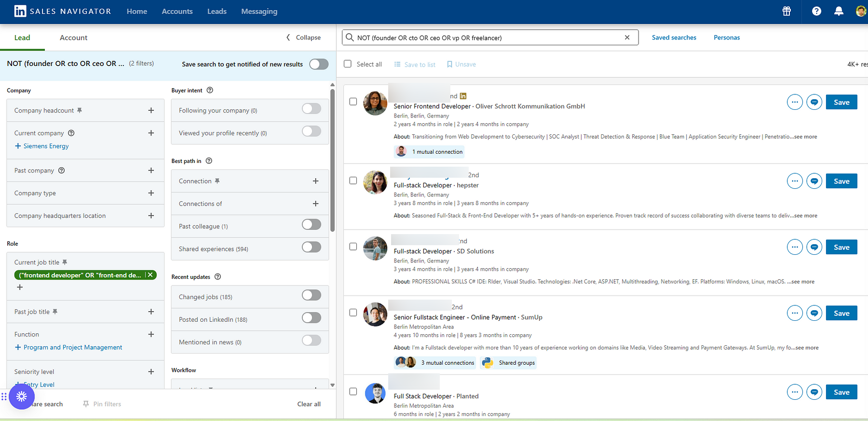Expand Company headquarters location filter
Viewport: 868px width, 421px height.
pyautogui.click(x=151, y=216)
